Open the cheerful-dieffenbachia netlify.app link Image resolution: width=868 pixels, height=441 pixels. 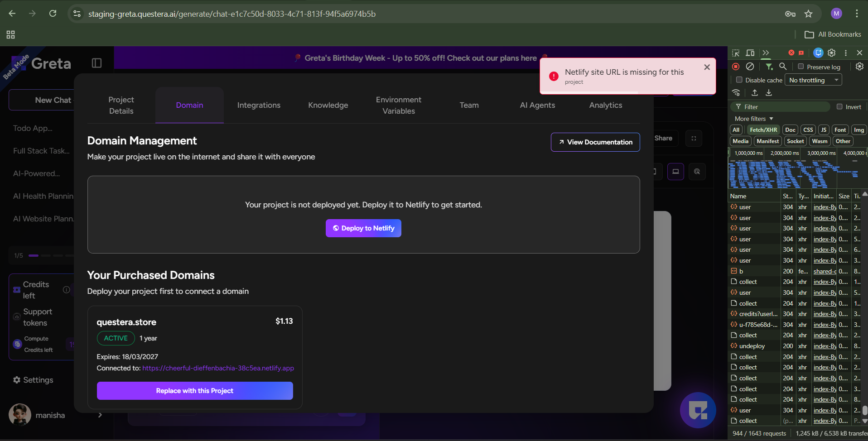(x=218, y=368)
